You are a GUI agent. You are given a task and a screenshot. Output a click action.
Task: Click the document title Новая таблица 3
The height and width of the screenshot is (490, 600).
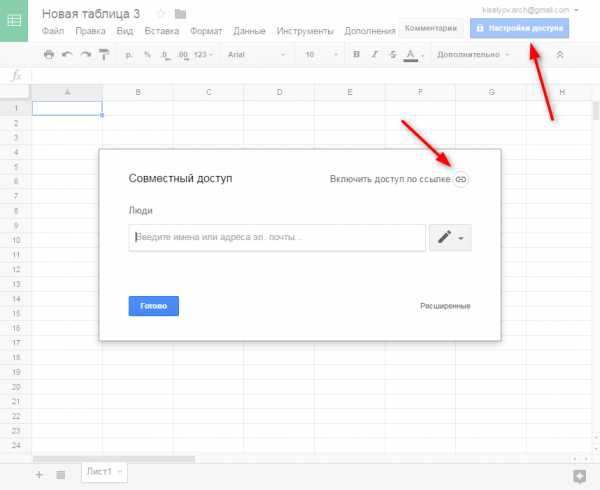click(91, 14)
